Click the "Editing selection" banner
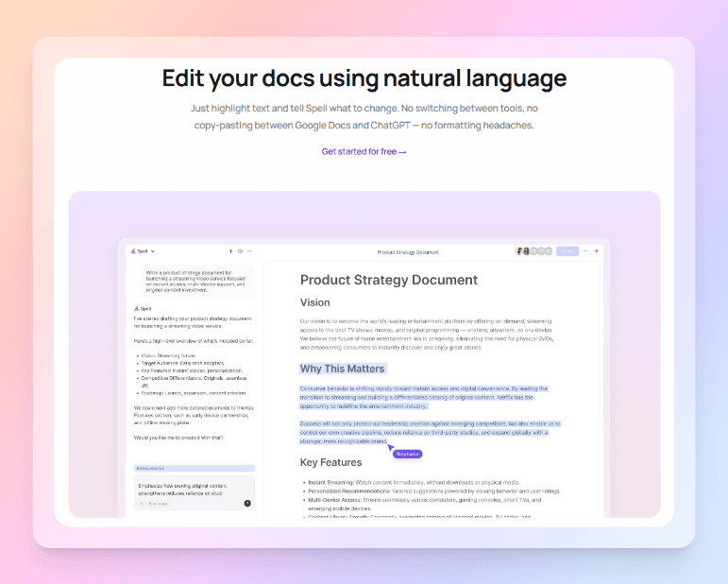728x584 pixels. (195, 469)
